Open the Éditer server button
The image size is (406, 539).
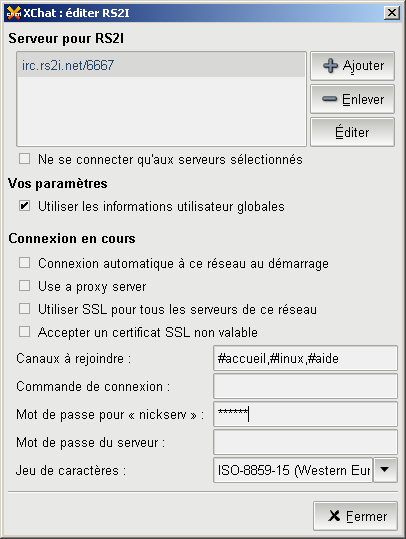click(x=352, y=132)
